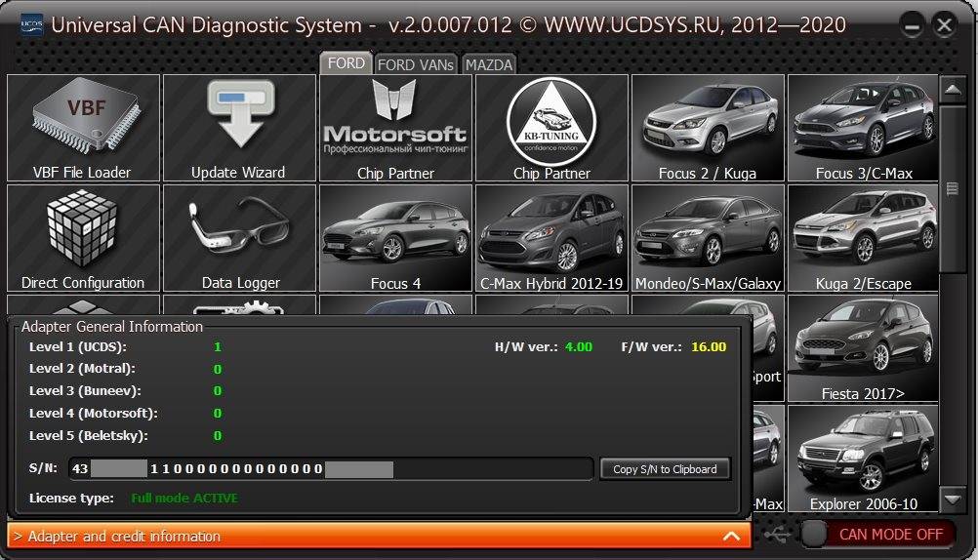This screenshot has width=978, height=560.
Task: Click the 'Level 3 (Buneev):' label
Action: (x=85, y=391)
